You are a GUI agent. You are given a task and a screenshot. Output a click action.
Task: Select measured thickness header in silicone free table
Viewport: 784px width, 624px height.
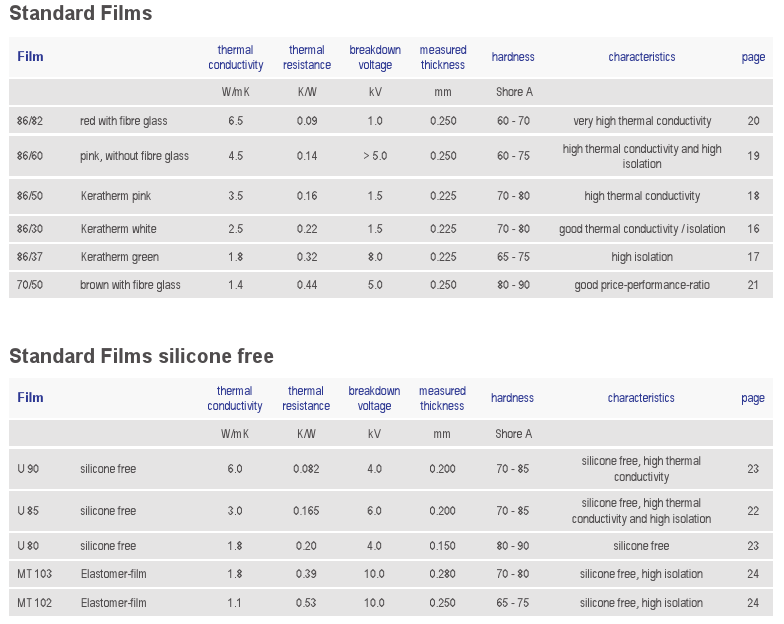pos(442,398)
